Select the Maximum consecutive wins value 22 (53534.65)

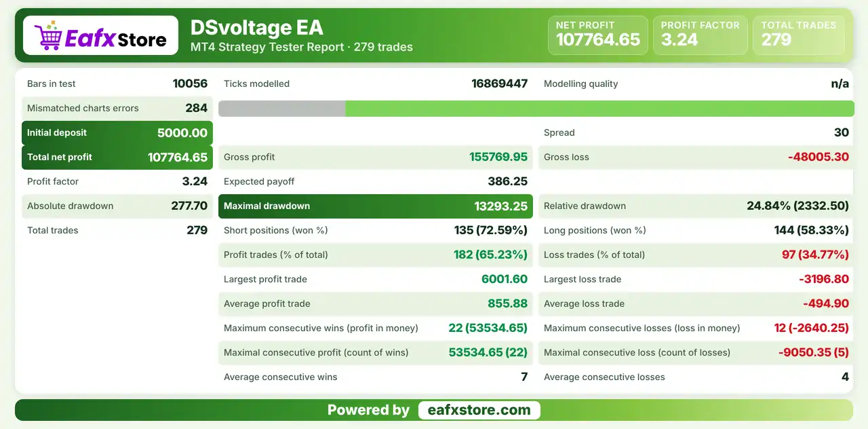(x=488, y=329)
